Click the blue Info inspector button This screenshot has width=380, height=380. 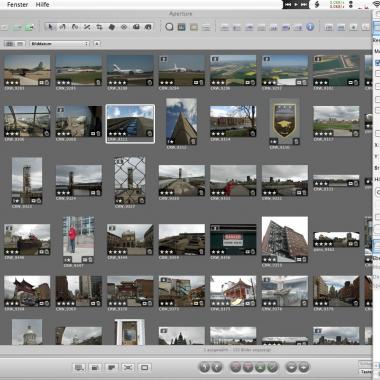tap(310, 27)
